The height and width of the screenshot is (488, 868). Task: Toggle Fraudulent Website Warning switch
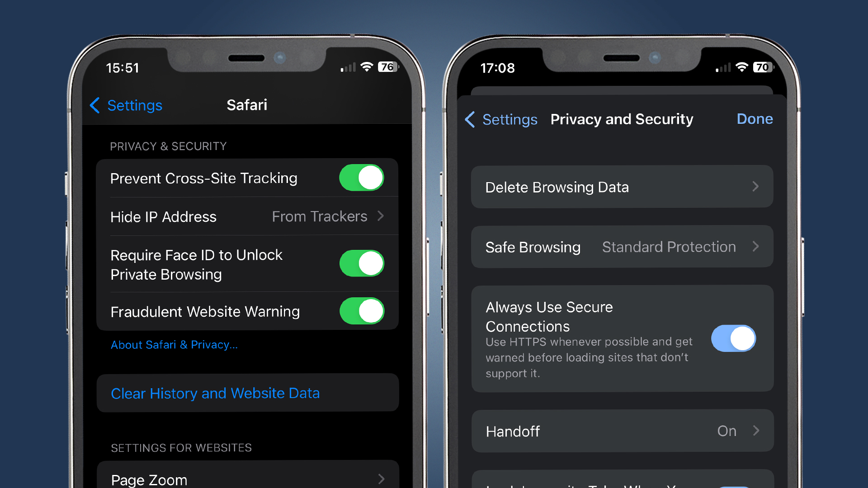click(363, 310)
